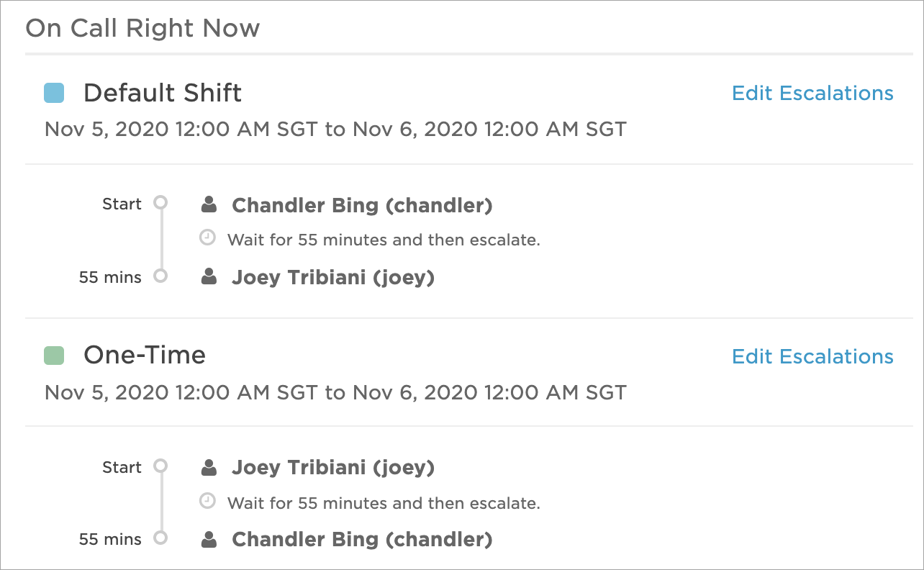Select the Start timeline node in Default Shift
The width and height of the screenshot is (924, 570).
tap(161, 203)
